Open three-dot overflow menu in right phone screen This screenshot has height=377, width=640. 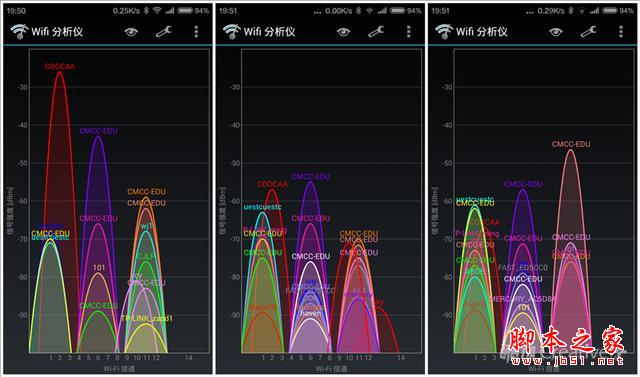(621, 31)
